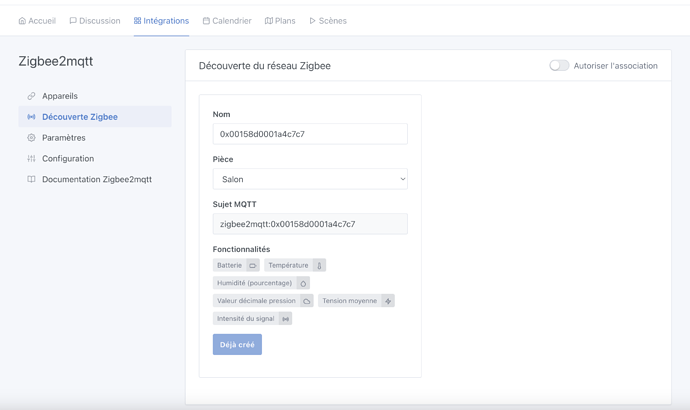This screenshot has width=690, height=410.
Task: Click the signal icon in Intensité du signal tag
Action: point(286,319)
